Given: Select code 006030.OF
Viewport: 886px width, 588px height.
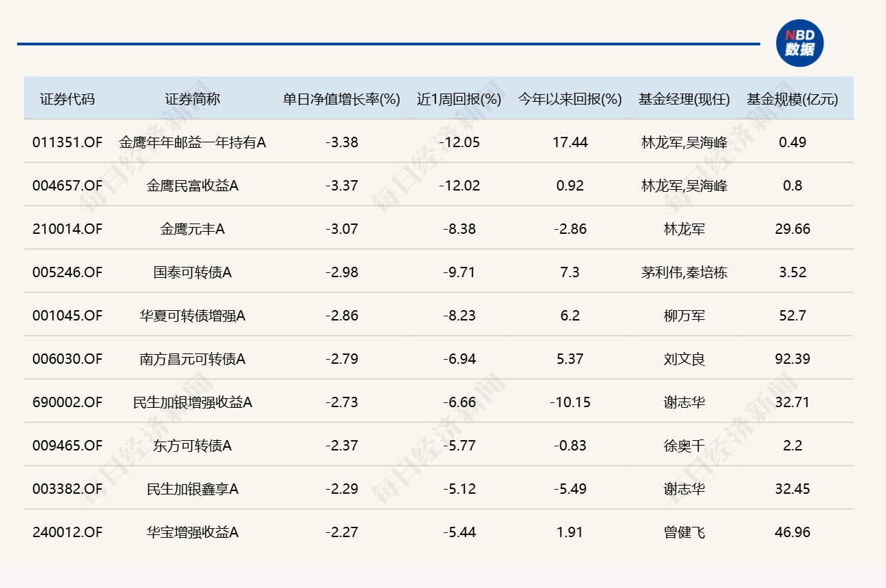Looking at the screenshot, I should click(x=67, y=359).
